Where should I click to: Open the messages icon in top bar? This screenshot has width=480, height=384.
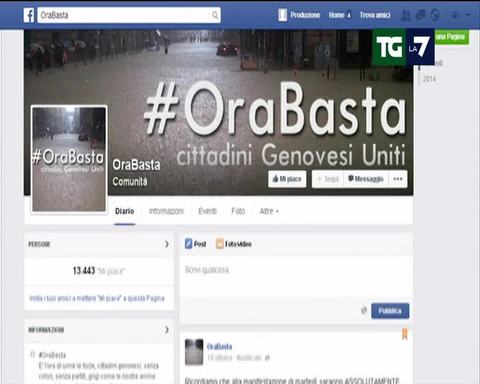[420, 15]
